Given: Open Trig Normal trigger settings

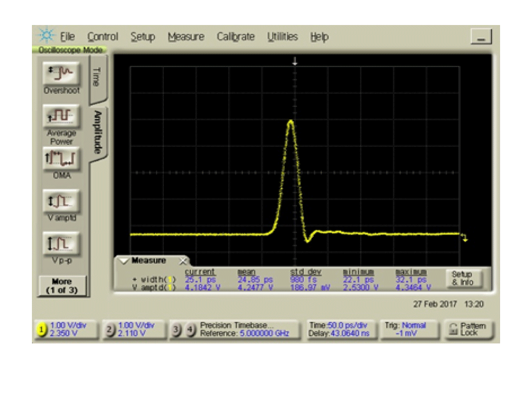Looking at the screenshot, I should [409, 329].
